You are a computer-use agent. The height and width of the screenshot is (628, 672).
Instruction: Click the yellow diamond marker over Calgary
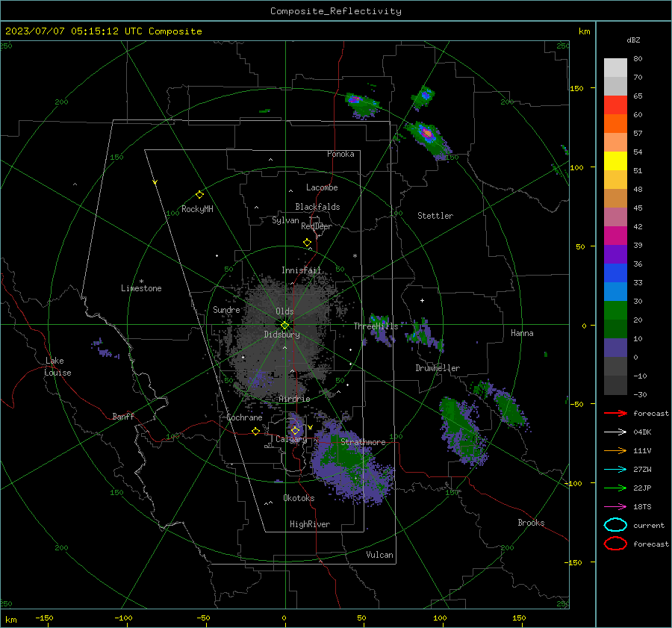tap(295, 430)
